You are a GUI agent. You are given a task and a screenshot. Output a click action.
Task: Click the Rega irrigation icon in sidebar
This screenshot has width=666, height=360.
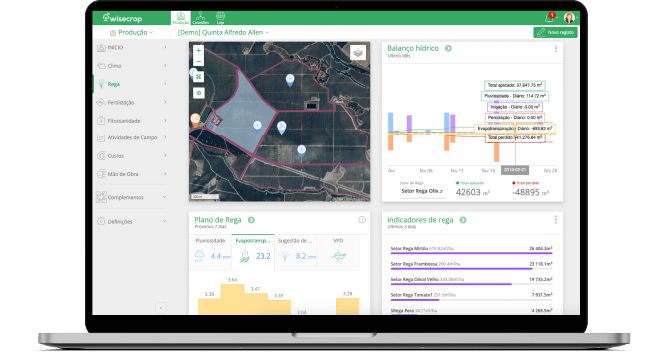pos(101,84)
